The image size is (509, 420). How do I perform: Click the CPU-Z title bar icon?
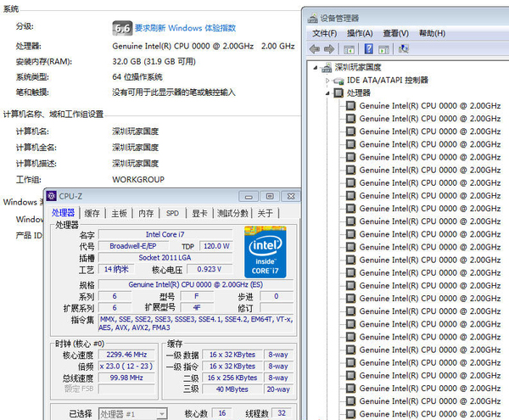coord(51,196)
